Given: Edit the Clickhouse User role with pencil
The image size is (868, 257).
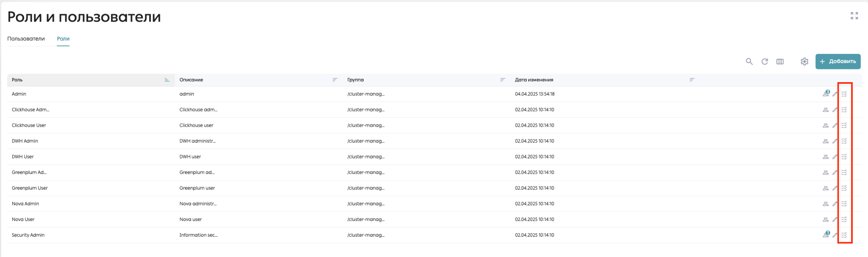Looking at the screenshot, I should tap(835, 125).
